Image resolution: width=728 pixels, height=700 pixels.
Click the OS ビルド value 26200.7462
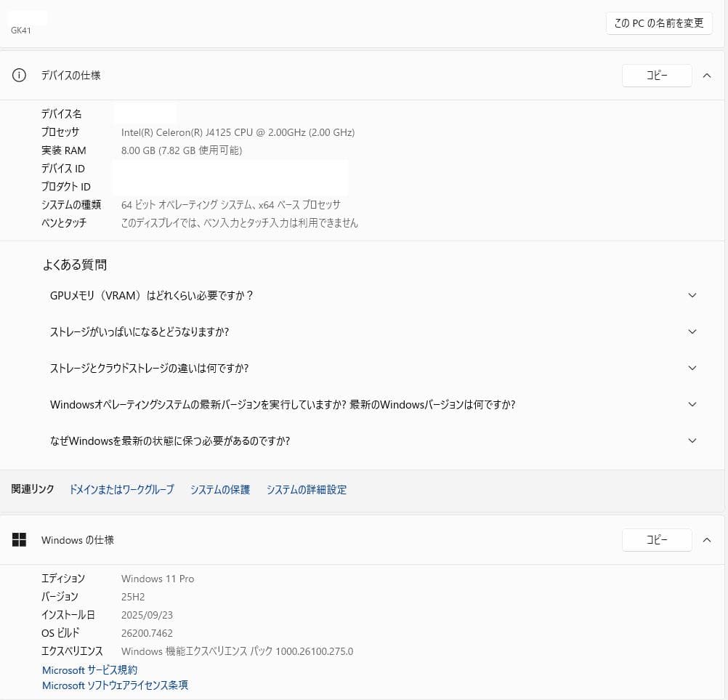pos(147,633)
